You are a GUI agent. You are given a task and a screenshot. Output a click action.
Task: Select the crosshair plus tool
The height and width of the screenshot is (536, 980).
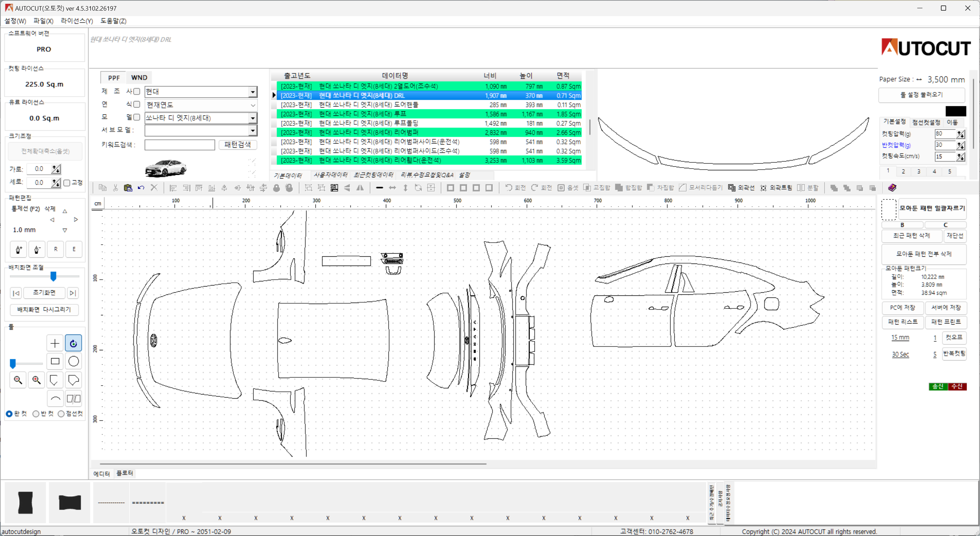tap(55, 343)
